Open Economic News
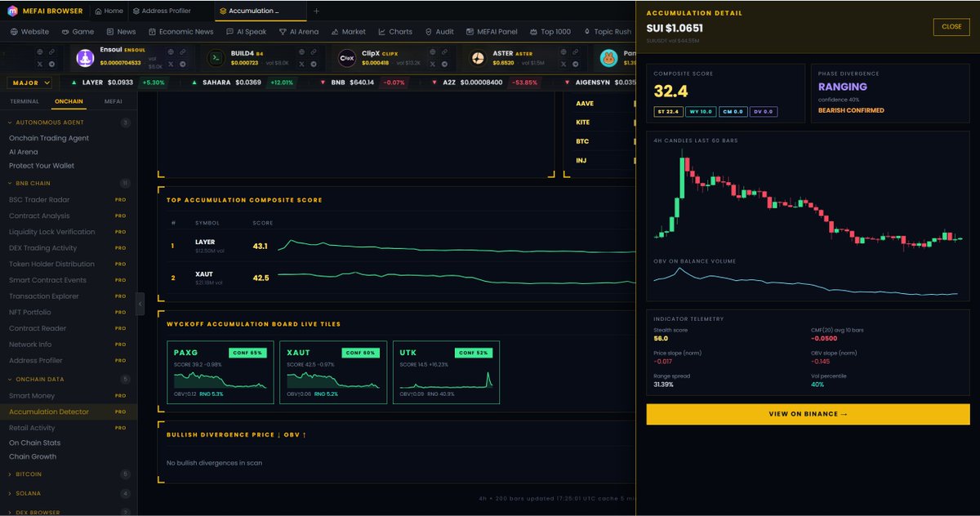980x516 pixels. [x=180, y=32]
